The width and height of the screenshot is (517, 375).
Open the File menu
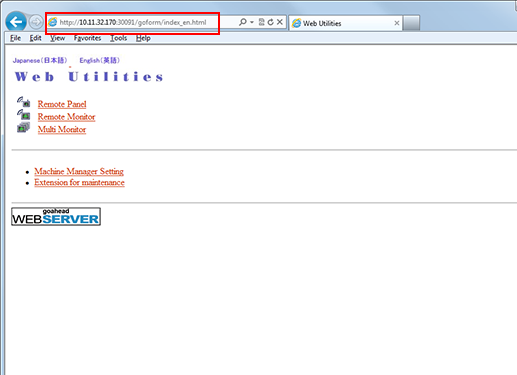pos(15,38)
